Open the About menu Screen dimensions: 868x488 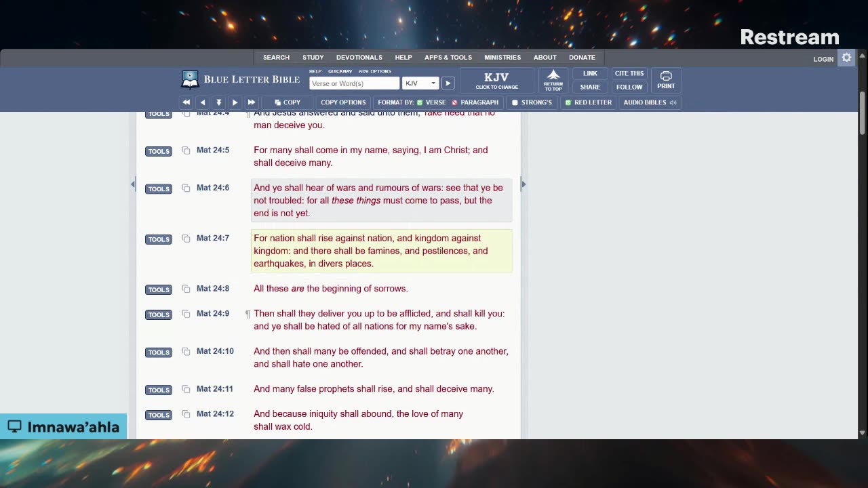545,58
